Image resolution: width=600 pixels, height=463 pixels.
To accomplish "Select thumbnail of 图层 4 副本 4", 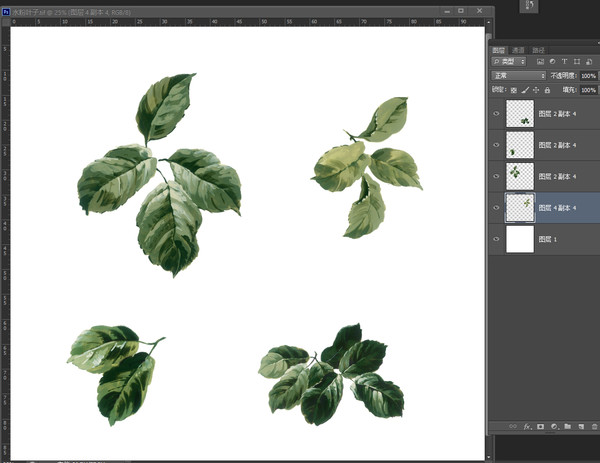I will point(520,208).
